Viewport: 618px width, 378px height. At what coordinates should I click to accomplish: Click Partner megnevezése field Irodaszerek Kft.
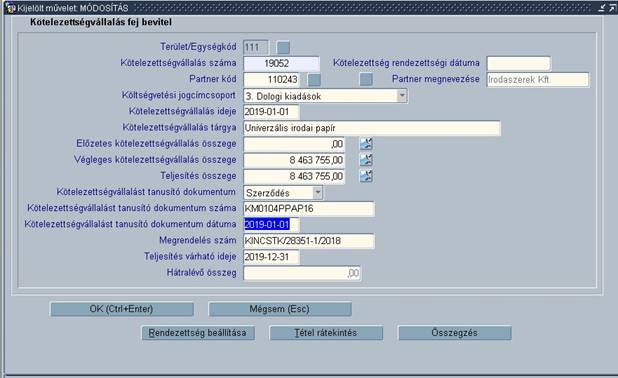(538, 80)
